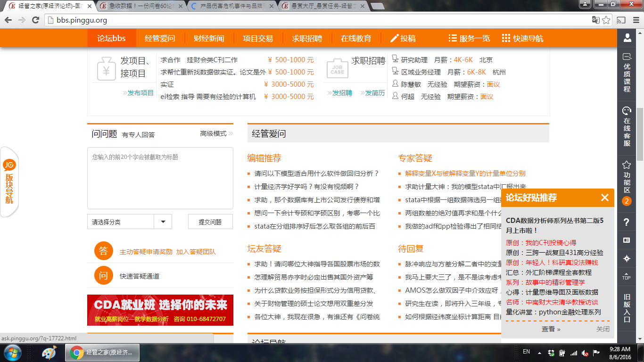Launch Paint from the taskbar
644x362 pixels.
pyautogui.click(x=49, y=353)
